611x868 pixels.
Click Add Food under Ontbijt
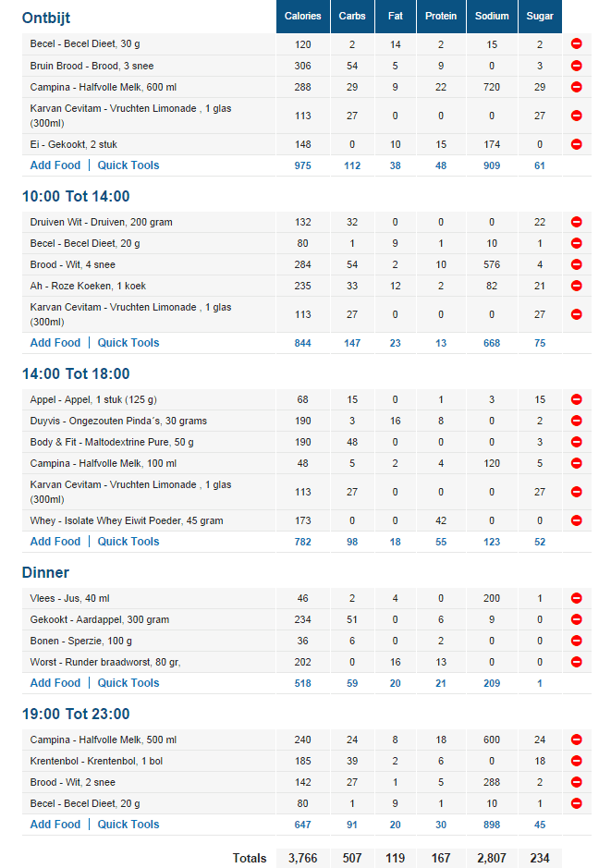click(x=55, y=165)
